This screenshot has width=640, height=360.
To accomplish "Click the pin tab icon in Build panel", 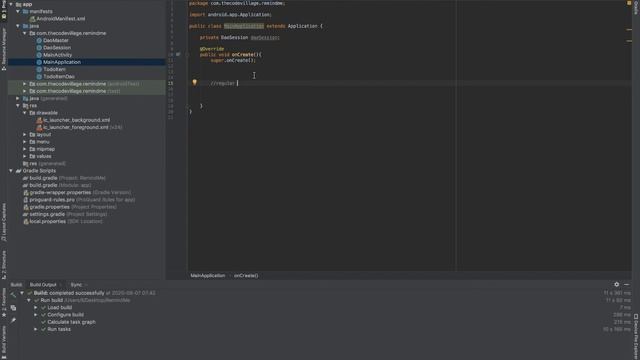I will [x=13, y=320].
